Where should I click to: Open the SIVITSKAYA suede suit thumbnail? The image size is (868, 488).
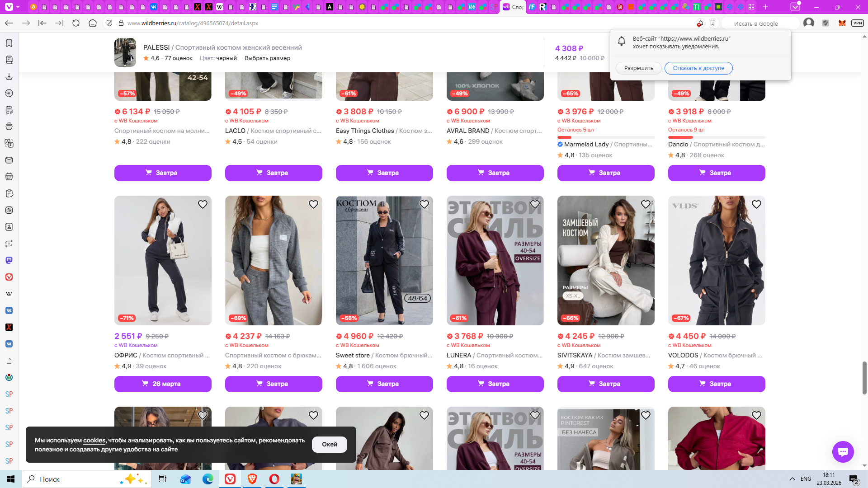point(605,260)
